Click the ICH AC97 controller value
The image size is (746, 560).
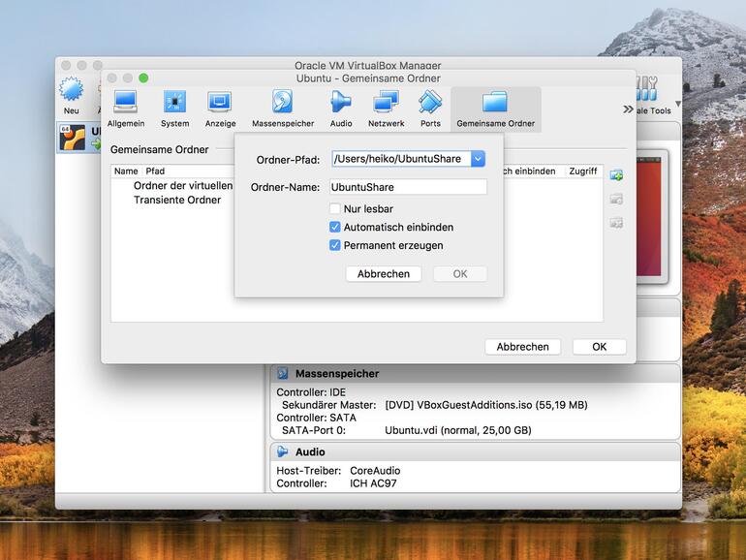373,483
